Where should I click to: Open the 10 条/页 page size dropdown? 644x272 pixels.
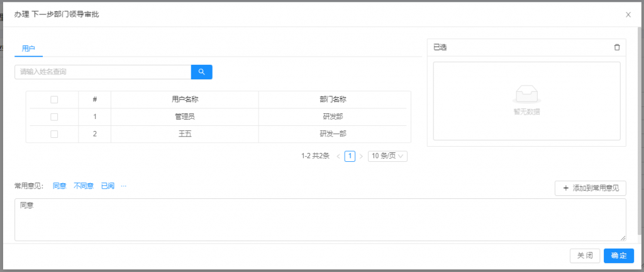pyautogui.click(x=387, y=156)
